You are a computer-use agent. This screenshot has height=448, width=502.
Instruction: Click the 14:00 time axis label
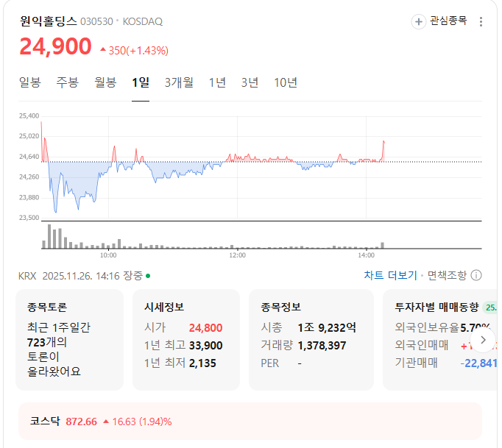coord(366,255)
